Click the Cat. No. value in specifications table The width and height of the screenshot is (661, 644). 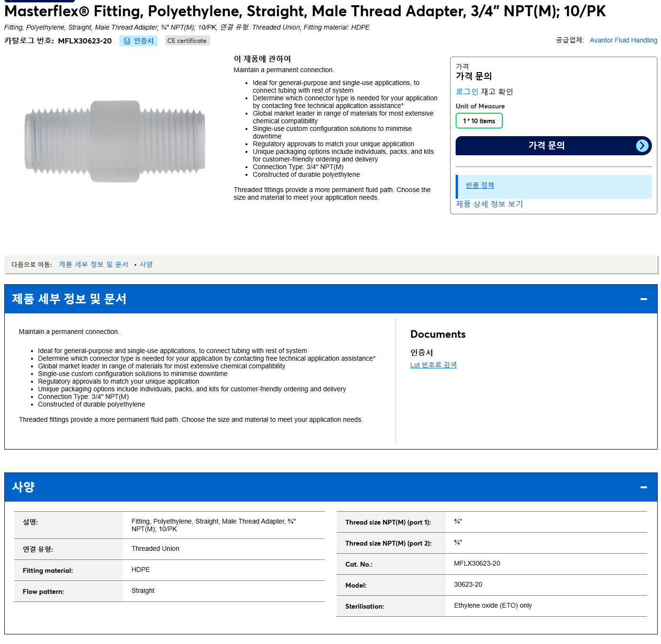point(477,563)
